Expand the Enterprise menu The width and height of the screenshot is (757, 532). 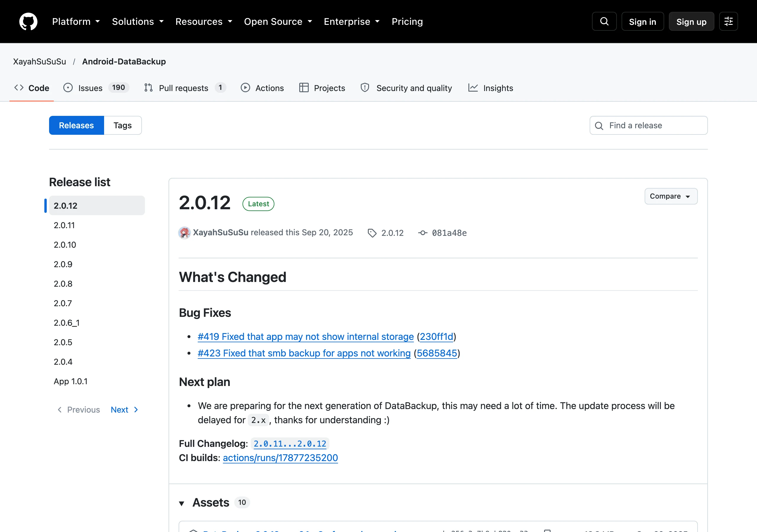(x=352, y=22)
